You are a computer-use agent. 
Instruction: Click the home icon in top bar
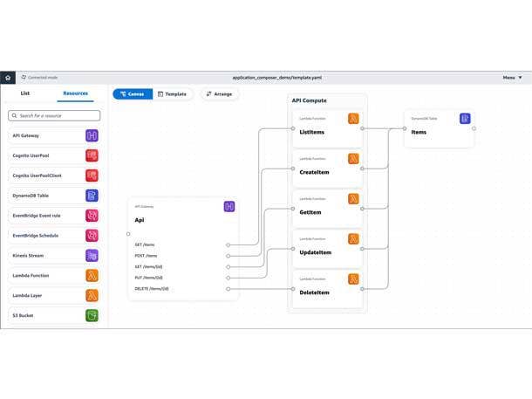[x=8, y=78]
